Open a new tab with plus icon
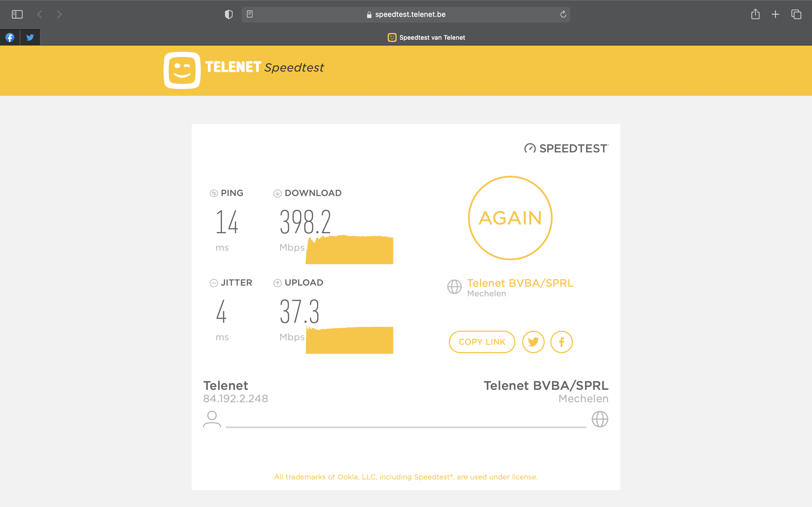This screenshot has height=507, width=812. pos(775,14)
